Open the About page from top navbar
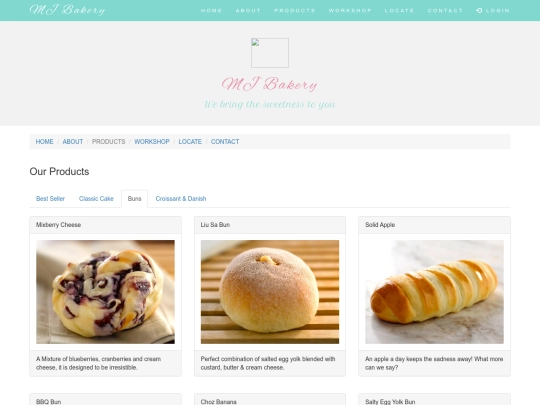Image resolution: width=540 pixels, height=405 pixels. [x=248, y=11]
